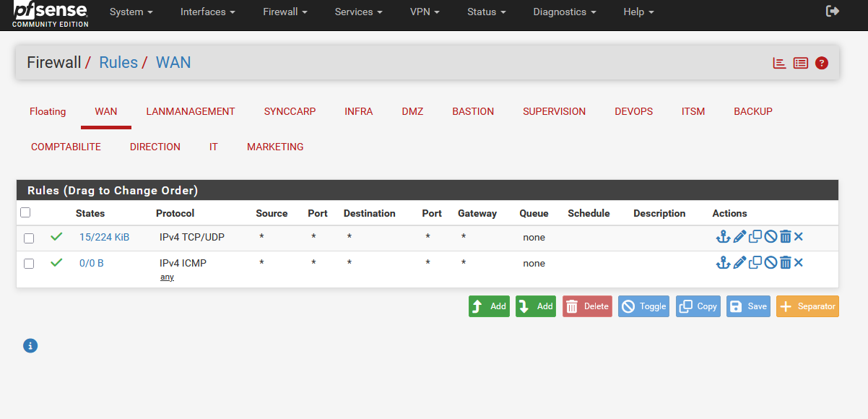Open the related firewall log list icon
Image resolution: width=868 pixels, height=419 pixels.
(x=800, y=63)
